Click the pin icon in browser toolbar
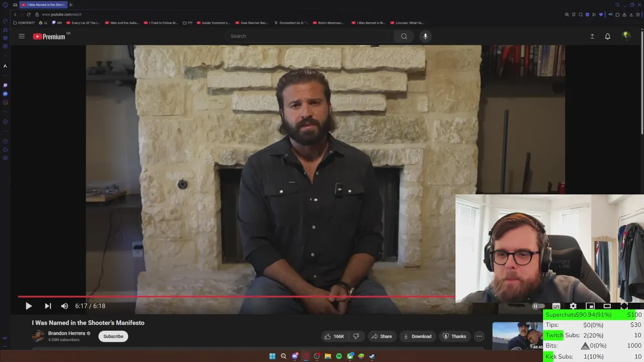 pyautogui.click(x=574, y=15)
